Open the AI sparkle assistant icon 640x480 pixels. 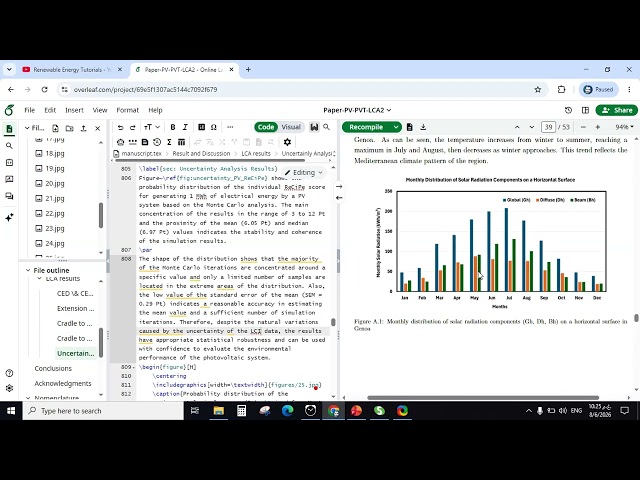click(9, 217)
